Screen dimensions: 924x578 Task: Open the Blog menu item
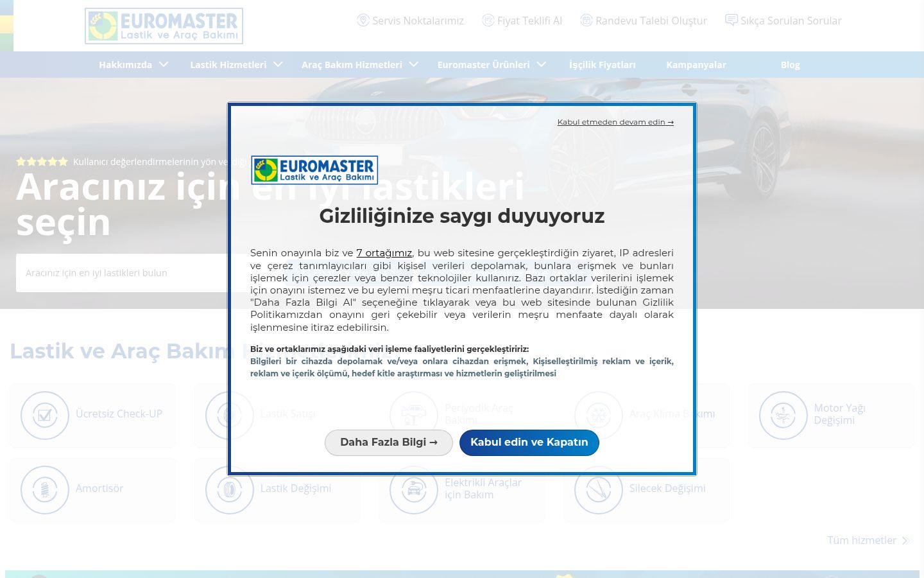pos(790,65)
